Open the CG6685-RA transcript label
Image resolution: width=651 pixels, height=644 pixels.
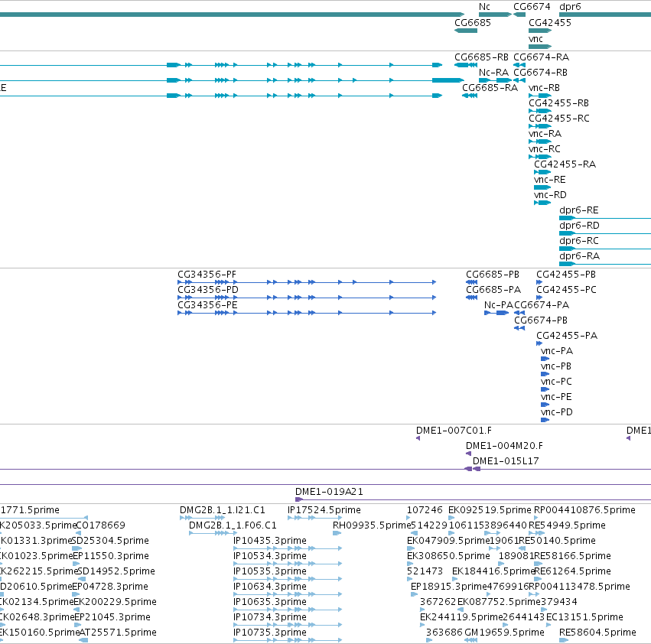click(x=490, y=88)
